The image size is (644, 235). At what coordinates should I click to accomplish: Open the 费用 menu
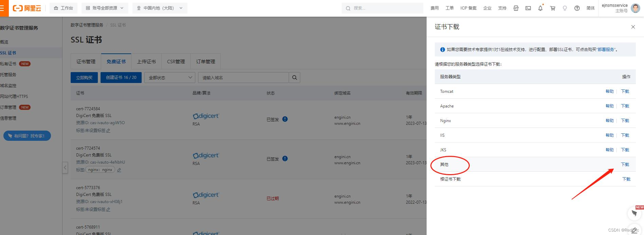tap(434, 8)
